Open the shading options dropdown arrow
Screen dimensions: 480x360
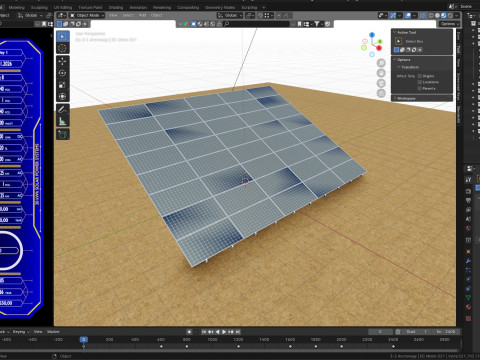(457, 16)
